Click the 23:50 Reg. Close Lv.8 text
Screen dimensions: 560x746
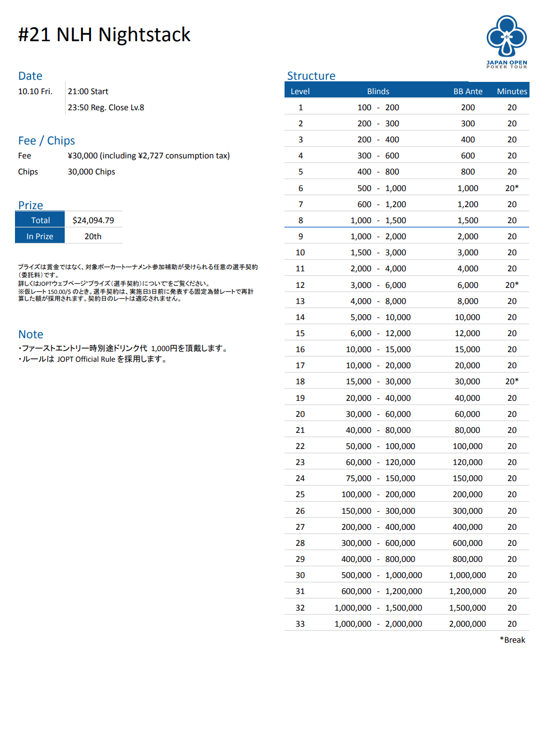pos(106,108)
